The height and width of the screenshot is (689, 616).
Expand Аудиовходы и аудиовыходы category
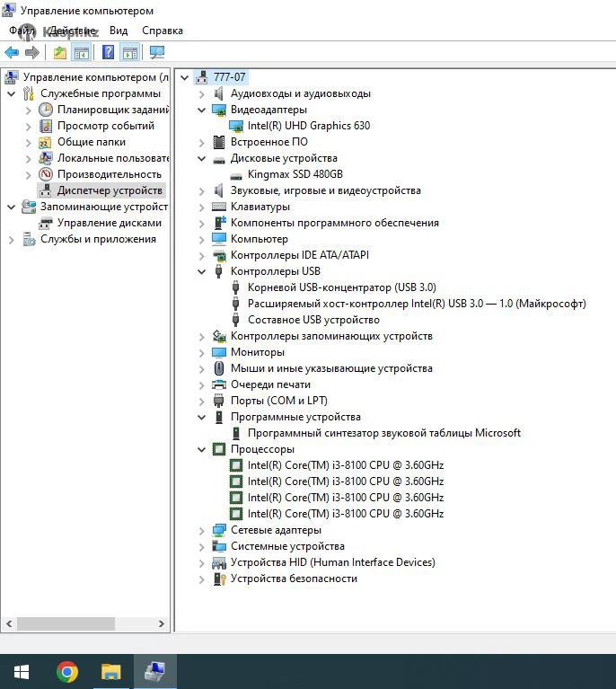point(202,93)
